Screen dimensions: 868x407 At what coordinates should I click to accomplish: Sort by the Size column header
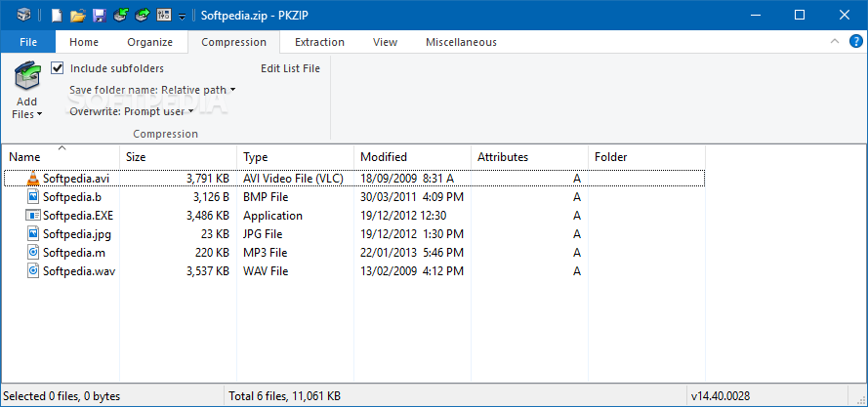pos(179,157)
